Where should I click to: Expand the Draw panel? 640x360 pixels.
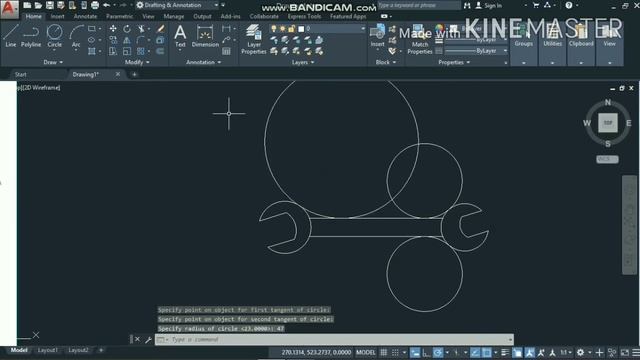pyautogui.click(x=53, y=62)
